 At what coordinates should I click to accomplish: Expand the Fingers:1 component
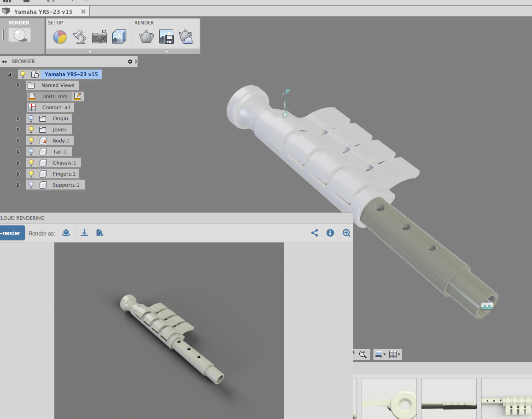click(x=18, y=173)
